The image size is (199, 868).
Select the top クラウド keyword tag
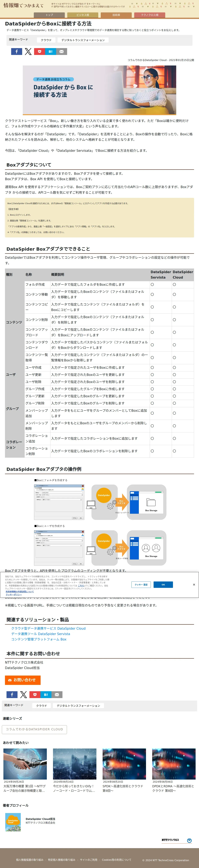coord(46,40)
